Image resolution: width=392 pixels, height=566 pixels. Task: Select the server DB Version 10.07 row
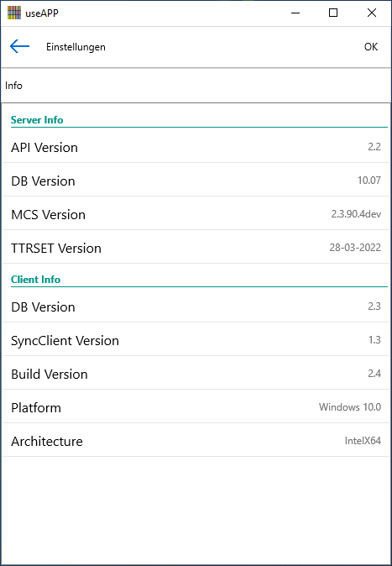[x=196, y=181]
